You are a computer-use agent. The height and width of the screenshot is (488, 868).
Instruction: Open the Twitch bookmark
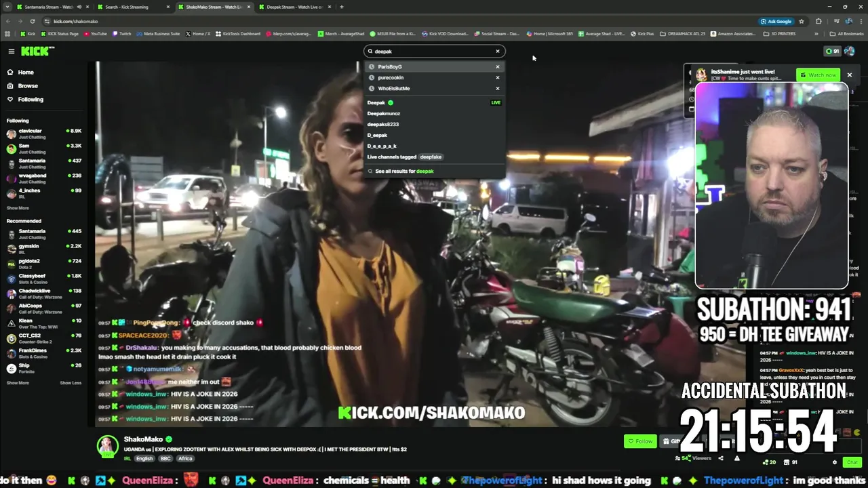click(122, 33)
